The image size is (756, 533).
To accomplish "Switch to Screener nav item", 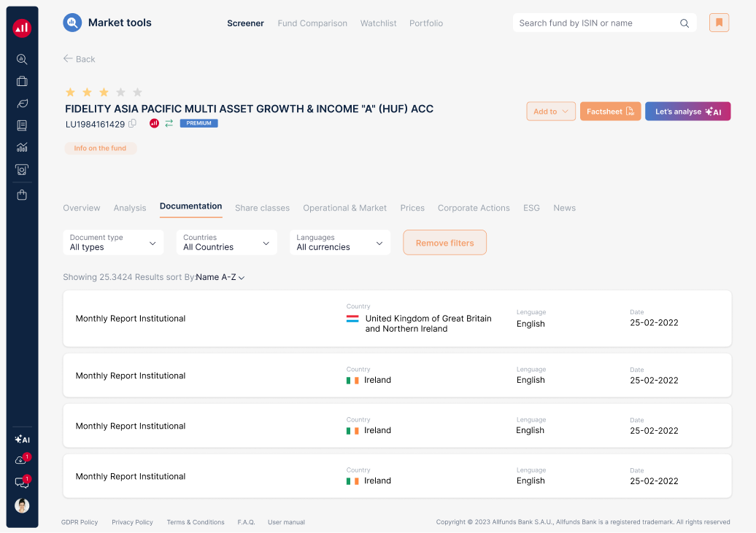I will [245, 23].
